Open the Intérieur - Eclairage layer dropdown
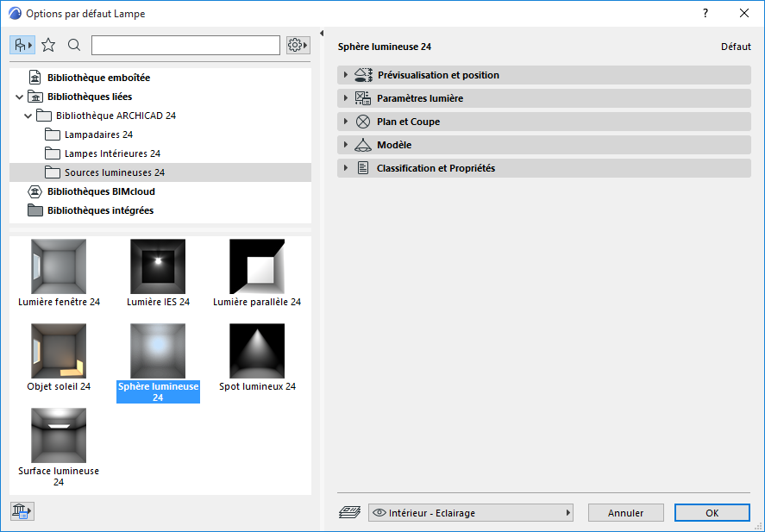This screenshot has height=532, width=765. click(x=567, y=512)
